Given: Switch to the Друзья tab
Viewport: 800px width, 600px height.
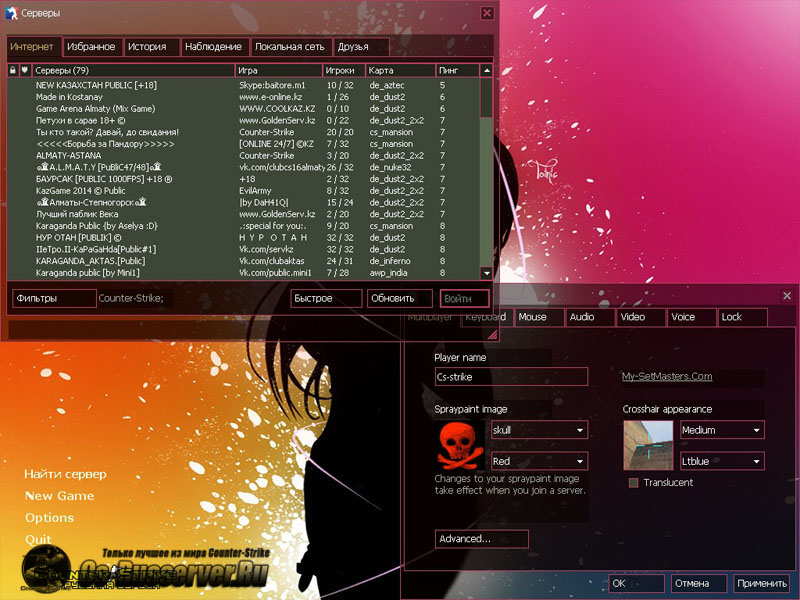Looking at the screenshot, I should tap(361, 47).
